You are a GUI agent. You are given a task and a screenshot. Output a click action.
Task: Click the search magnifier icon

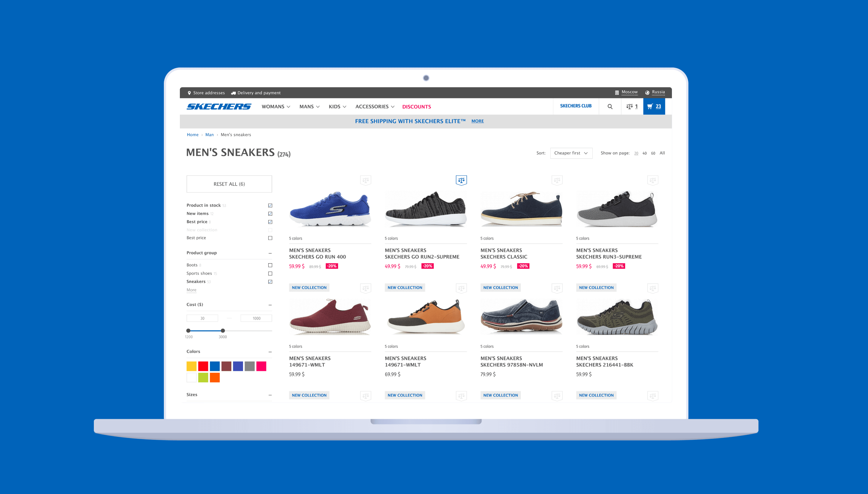tap(610, 107)
